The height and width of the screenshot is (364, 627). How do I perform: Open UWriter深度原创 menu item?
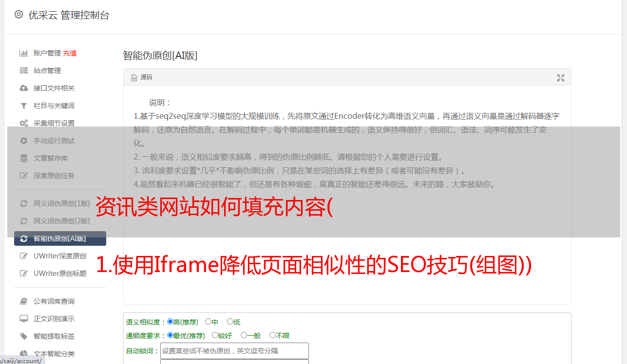click(60, 256)
